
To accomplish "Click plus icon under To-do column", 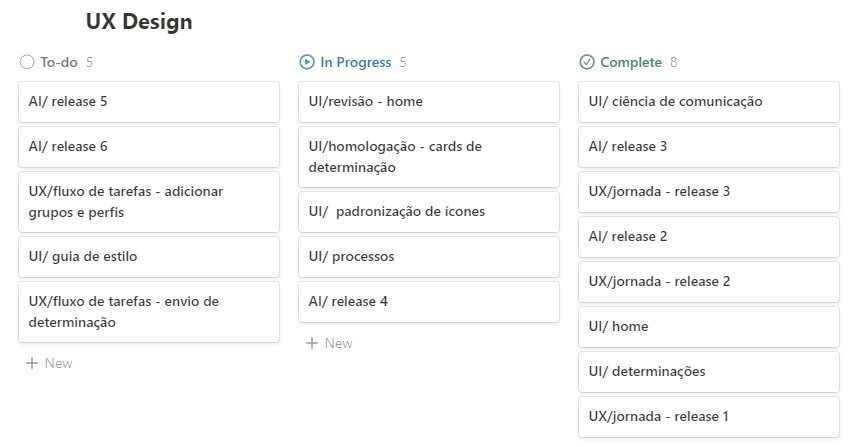I will (32, 363).
